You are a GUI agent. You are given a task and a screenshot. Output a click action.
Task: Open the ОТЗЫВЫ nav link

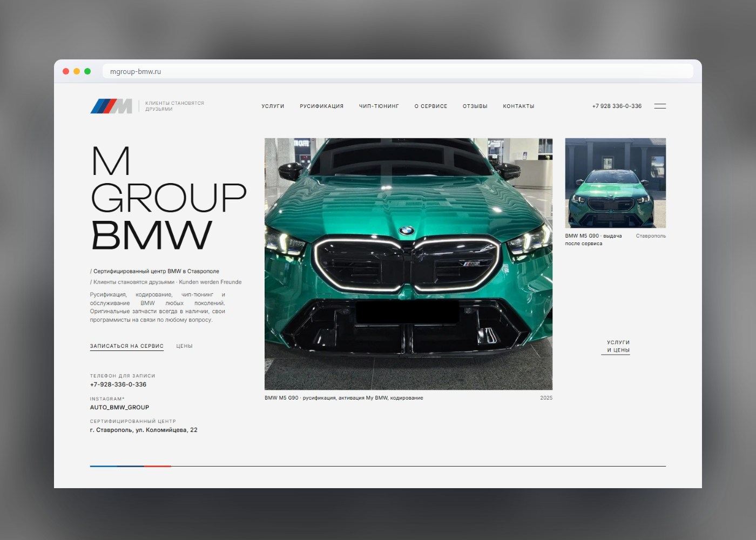click(475, 106)
